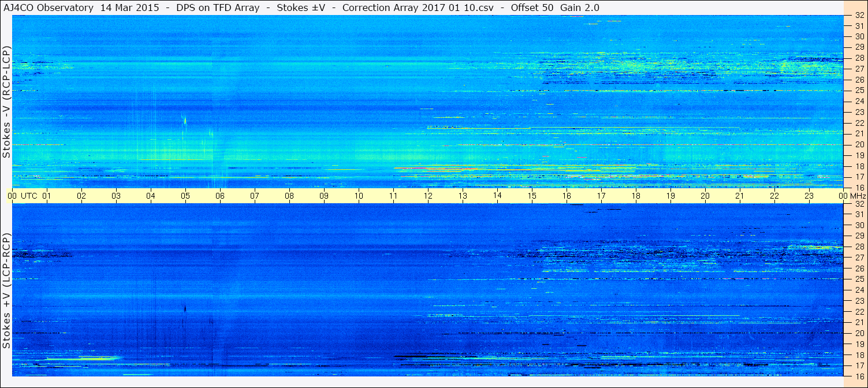Screen dimensions: 868x388
Task: Select 20 MHz tick on upper panel scale
Action: coord(859,144)
